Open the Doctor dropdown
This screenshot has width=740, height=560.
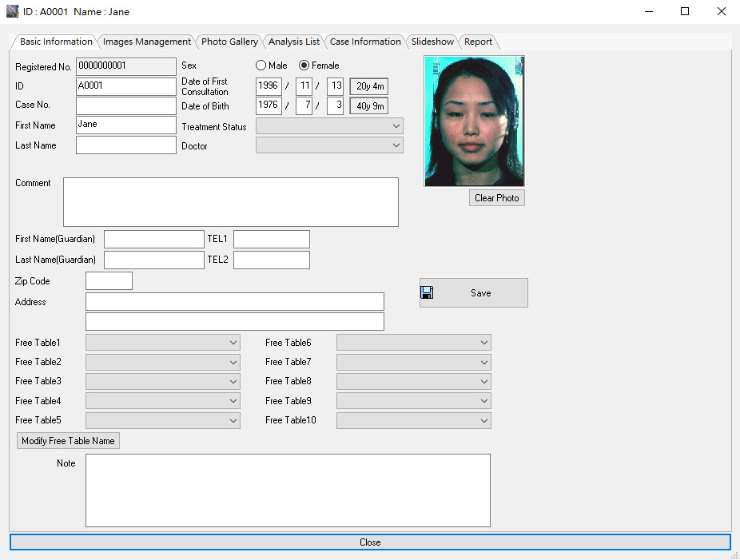pyautogui.click(x=329, y=145)
